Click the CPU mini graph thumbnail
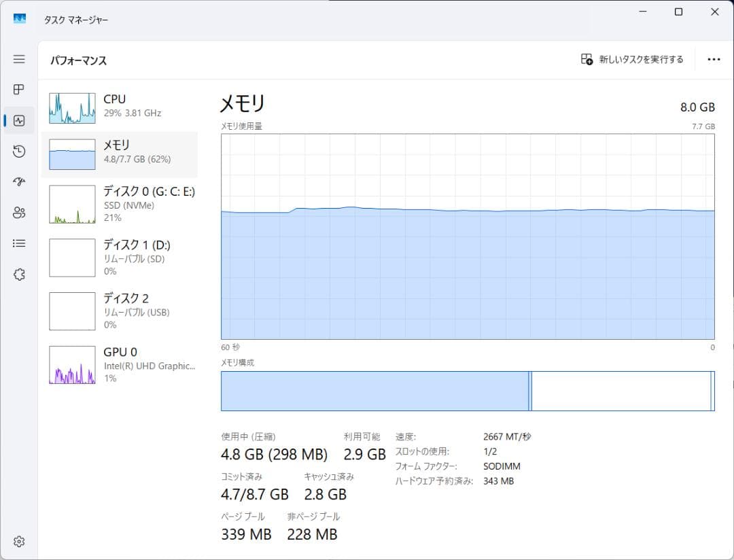This screenshot has height=560, width=734. tap(71, 107)
